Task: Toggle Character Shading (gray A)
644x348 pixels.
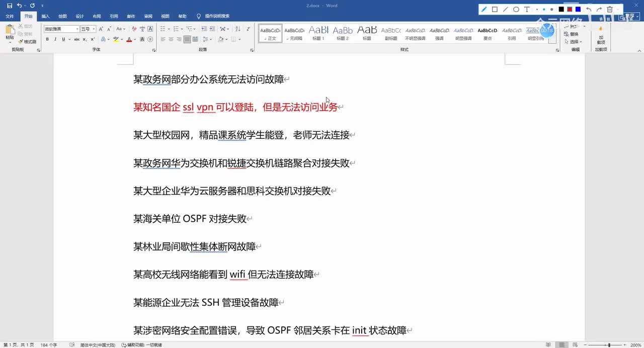Action: (x=142, y=39)
